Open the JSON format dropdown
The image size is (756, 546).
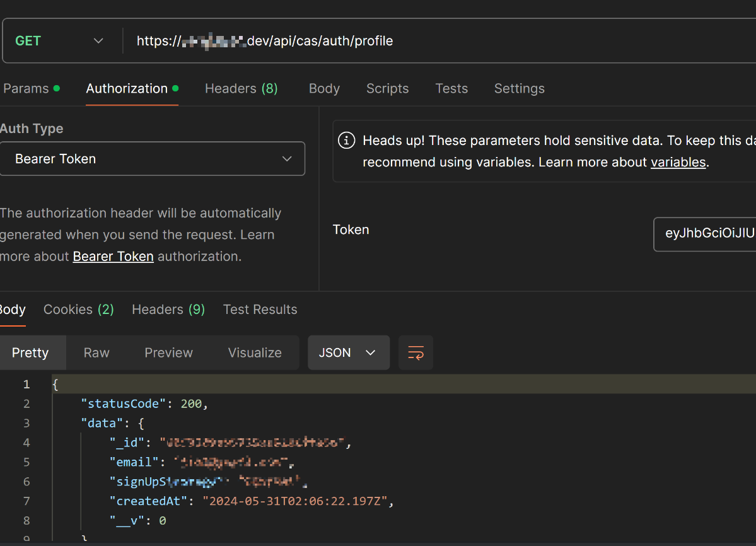pos(349,352)
